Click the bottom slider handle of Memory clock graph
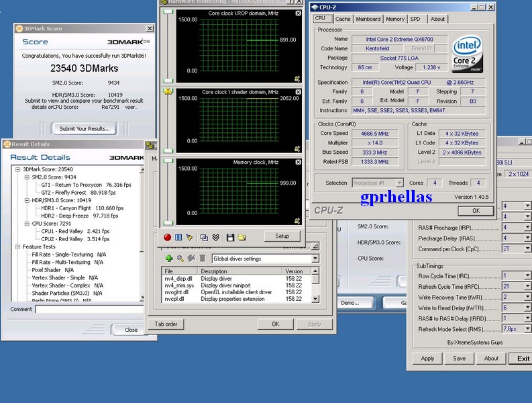 [168, 223]
